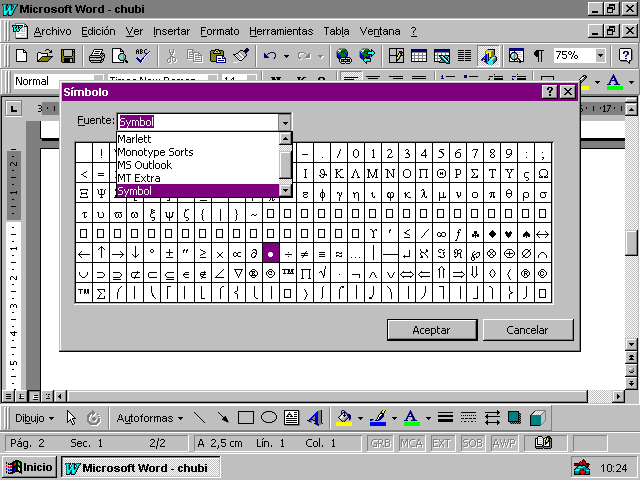Insert an Excel worksheet icon
The height and width of the screenshot is (480, 640).
(x=442, y=56)
